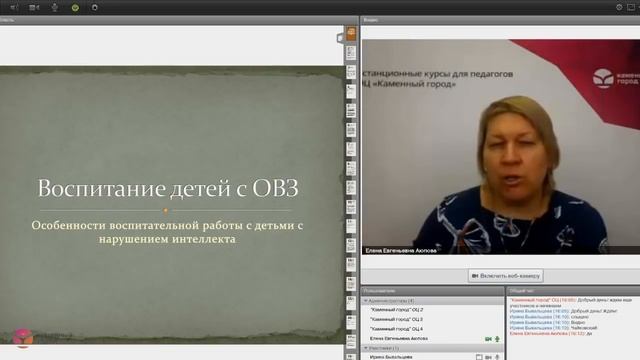Click the fullscreen icon at the top right
640x360 pixels.
(631, 7)
